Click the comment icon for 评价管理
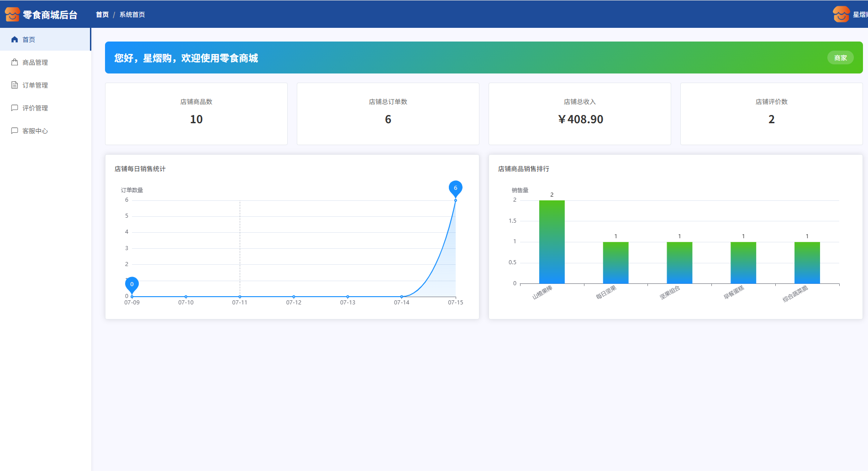 click(x=15, y=108)
